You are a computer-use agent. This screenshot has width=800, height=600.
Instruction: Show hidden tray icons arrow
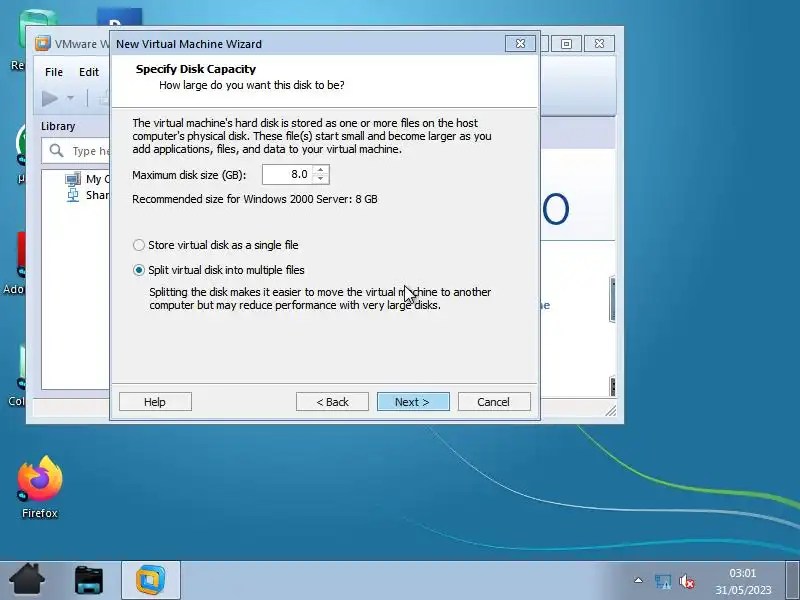638,580
